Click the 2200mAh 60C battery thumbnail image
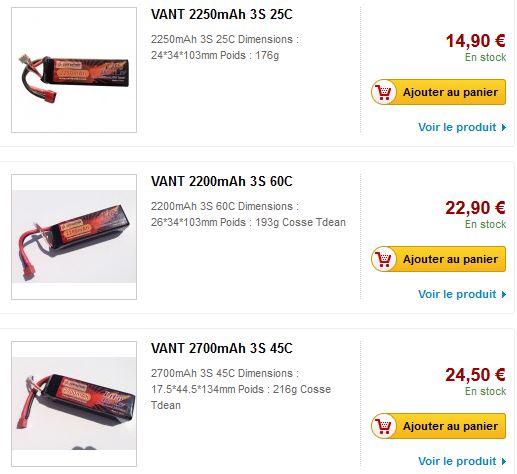This screenshot has width=517, height=474. (74, 237)
